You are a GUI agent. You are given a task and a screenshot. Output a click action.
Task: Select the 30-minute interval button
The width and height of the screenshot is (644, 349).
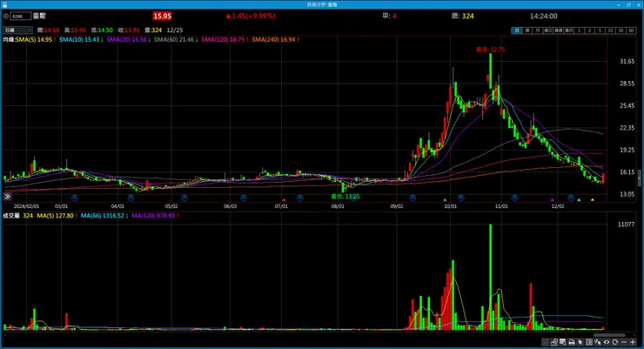point(621,30)
